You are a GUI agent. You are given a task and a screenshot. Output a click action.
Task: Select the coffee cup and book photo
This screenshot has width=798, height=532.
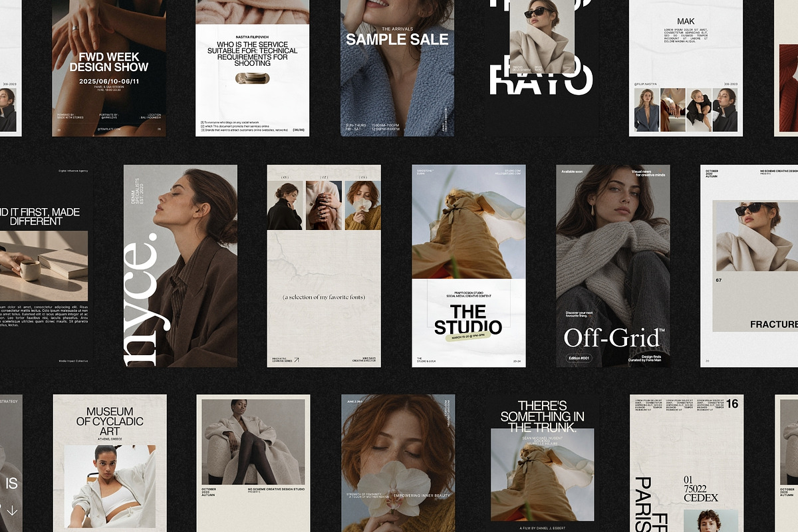pyautogui.click(x=44, y=266)
